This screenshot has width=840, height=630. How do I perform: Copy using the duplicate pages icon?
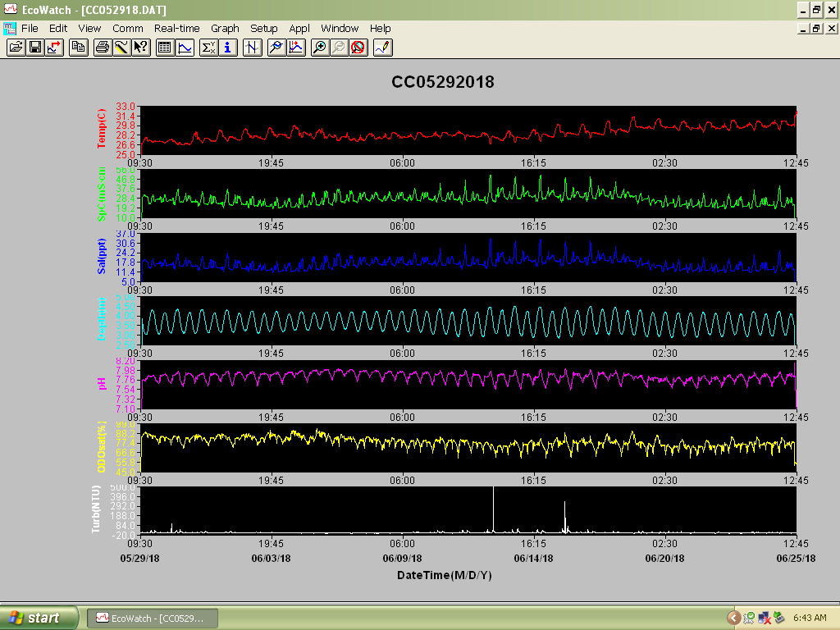point(79,48)
